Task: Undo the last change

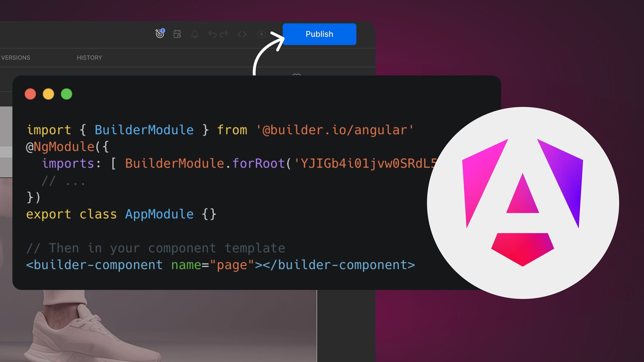Action: [212, 34]
